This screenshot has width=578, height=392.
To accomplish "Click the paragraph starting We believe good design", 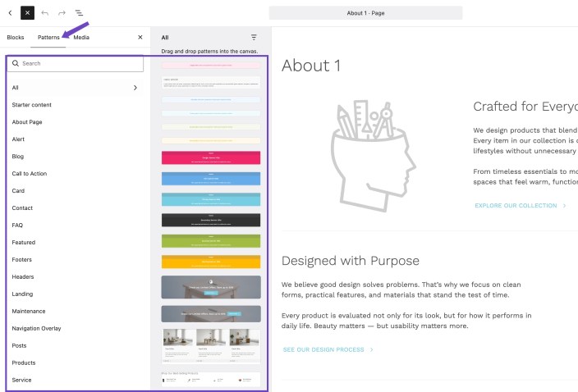I will click(401, 289).
